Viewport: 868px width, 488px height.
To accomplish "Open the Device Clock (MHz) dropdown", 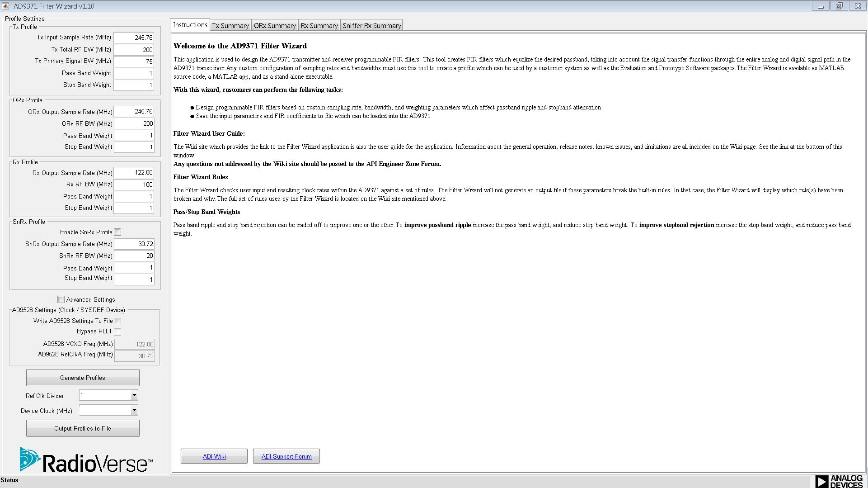I will pos(108,410).
